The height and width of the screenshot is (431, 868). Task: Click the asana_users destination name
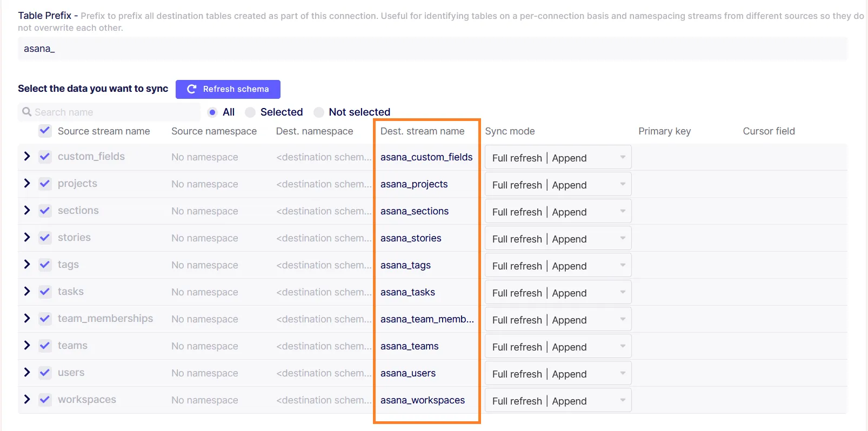[408, 373]
